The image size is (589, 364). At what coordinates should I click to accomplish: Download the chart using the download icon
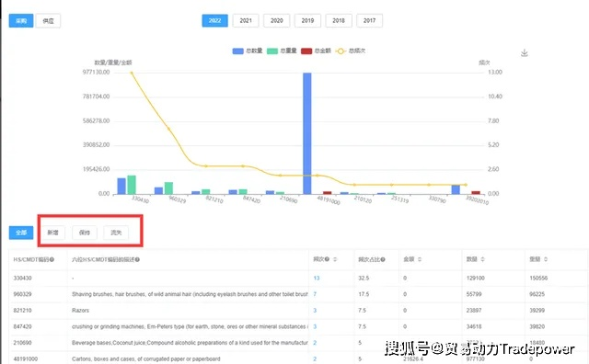pos(525,53)
